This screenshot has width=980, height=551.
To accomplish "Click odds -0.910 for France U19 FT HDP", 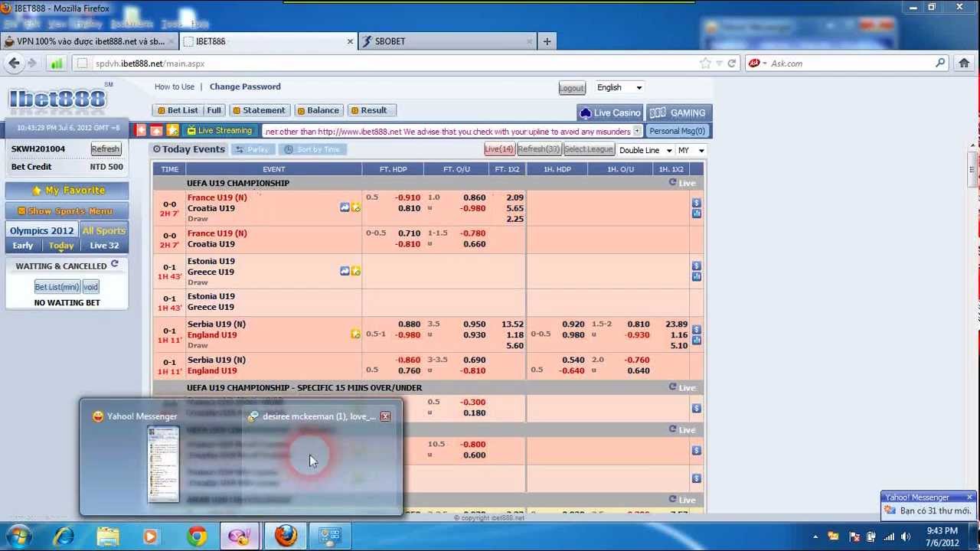I will (x=408, y=197).
